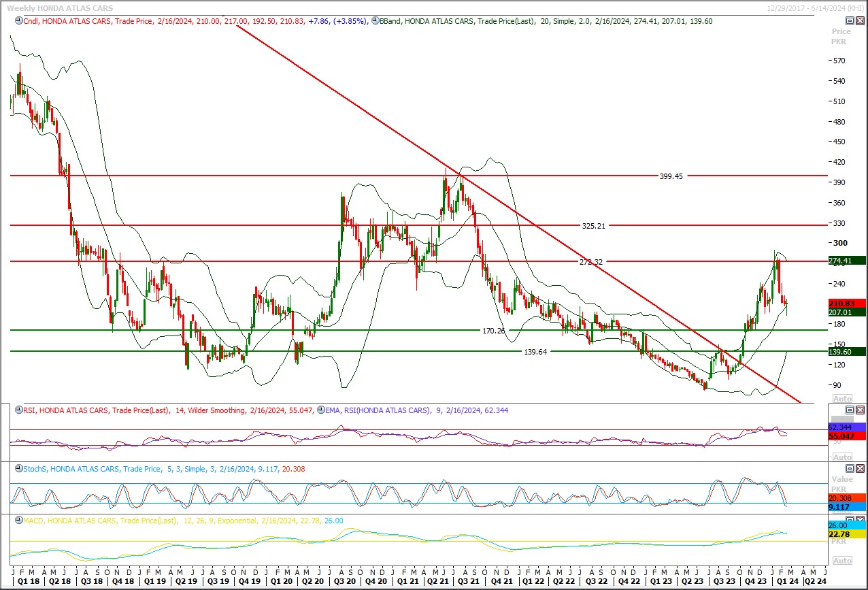Image resolution: width=868 pixels, height=590 pixels.
Task: Click the clock icon before the EMA legend
Action: tap(320, 410)
